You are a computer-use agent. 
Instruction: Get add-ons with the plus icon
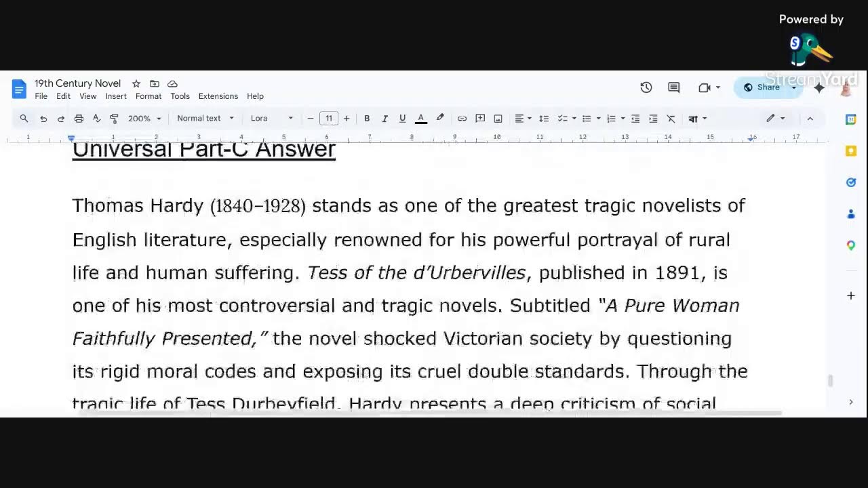pos(851,296)
